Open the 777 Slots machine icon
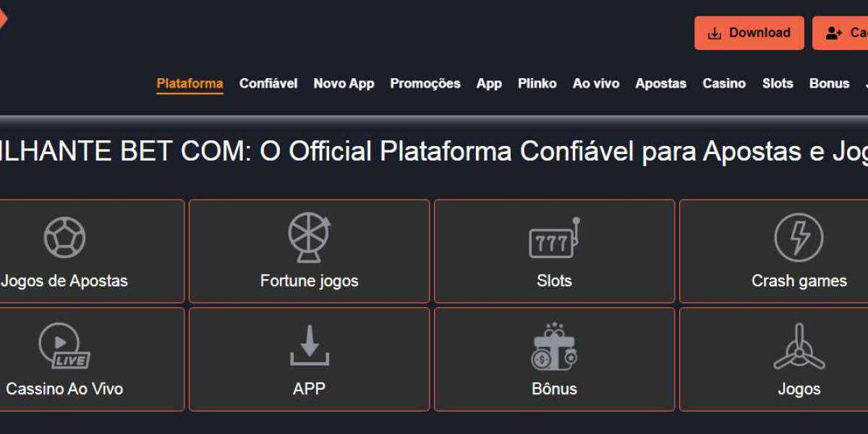Viewport: 868px width, 434px height. pos(554,238)
